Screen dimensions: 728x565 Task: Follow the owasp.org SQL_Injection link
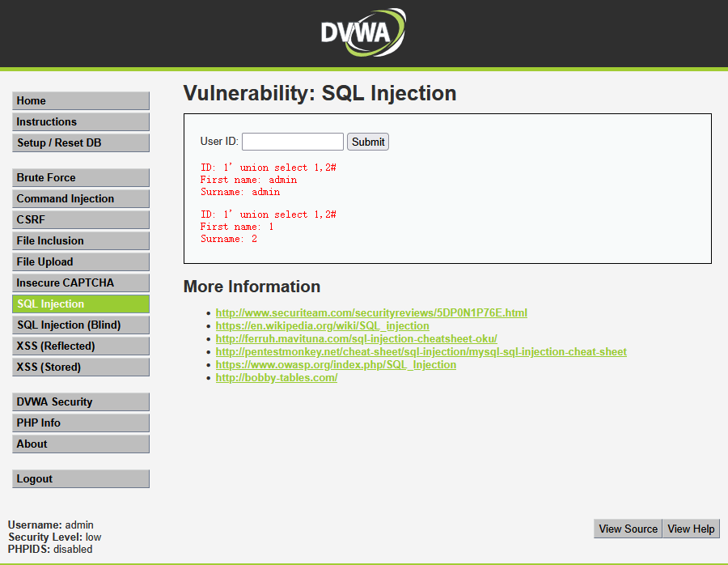[x=336, y=365]
